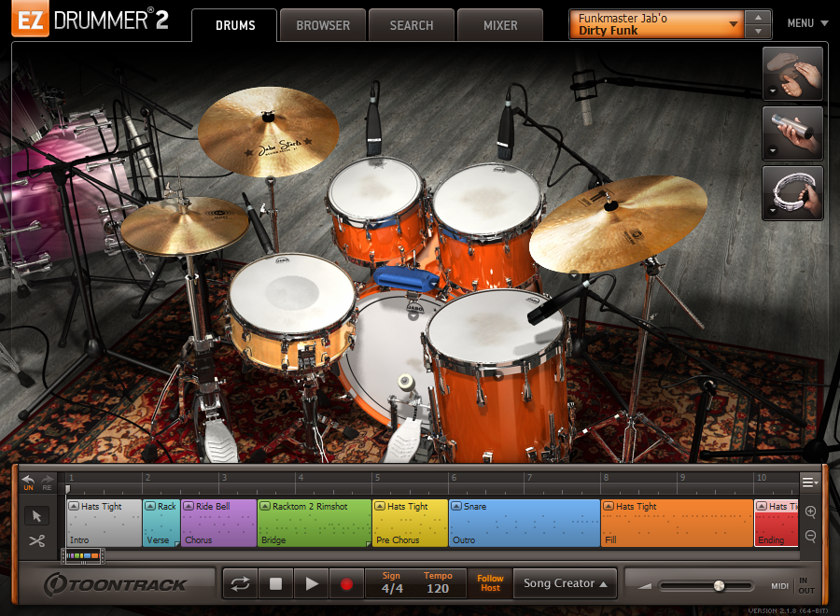840x616 pixels.
Task: Zoom in on the song track
Action: pos(810,511)
